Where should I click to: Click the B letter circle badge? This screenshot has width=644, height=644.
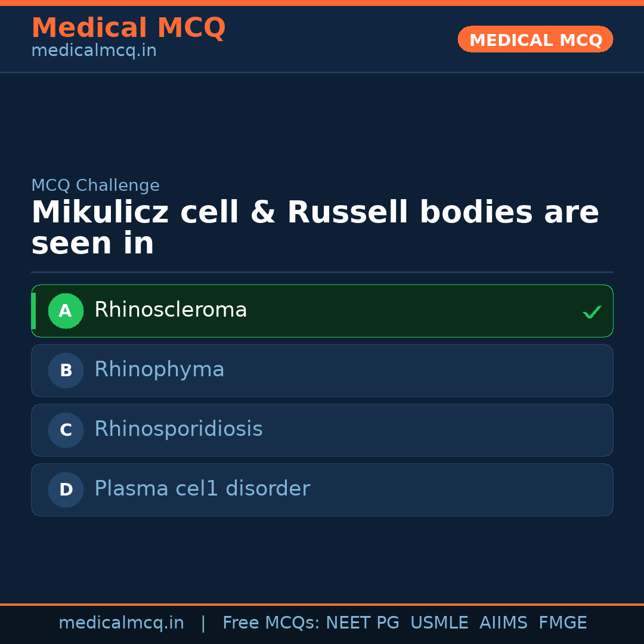click(66, 370)
